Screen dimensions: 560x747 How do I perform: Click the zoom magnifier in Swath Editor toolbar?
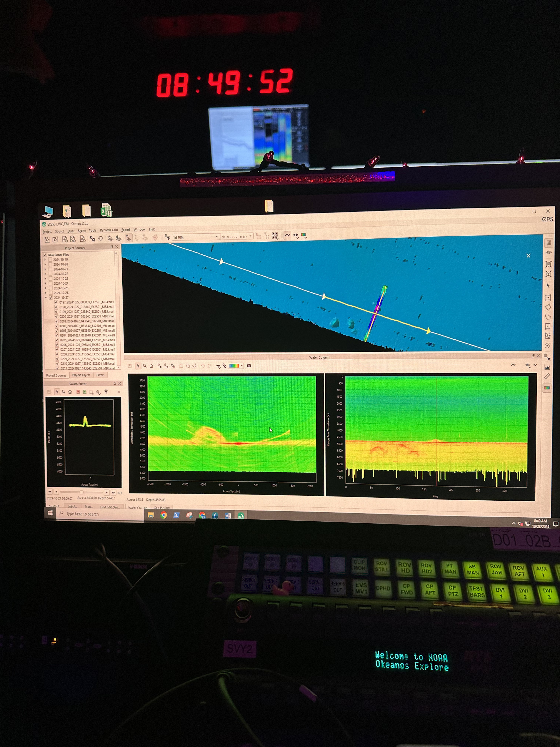click(64, 392)
